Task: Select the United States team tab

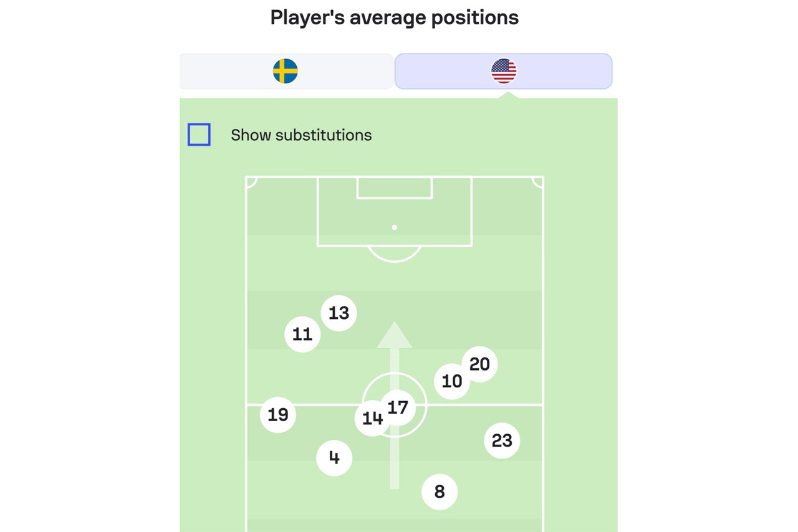Action: (504, 71)
